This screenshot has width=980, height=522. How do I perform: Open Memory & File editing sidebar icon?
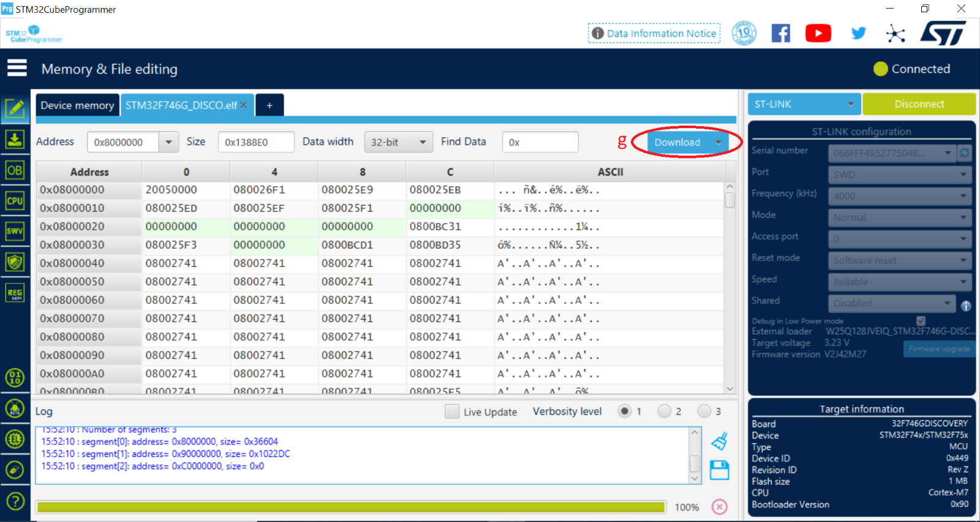pyautogui.click(x=15, y=109)
